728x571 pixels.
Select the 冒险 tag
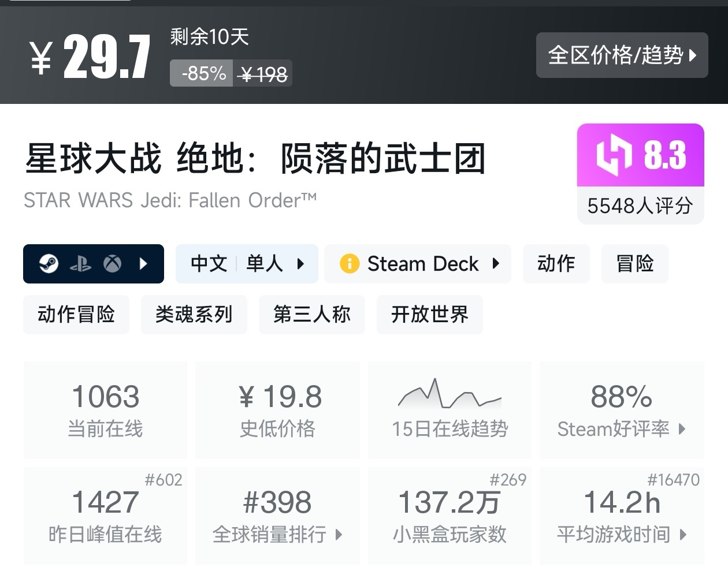635,264
